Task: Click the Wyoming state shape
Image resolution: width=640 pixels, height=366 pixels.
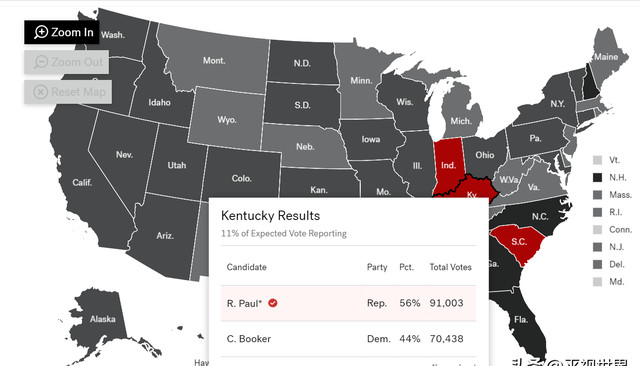Action: point(227,118)
